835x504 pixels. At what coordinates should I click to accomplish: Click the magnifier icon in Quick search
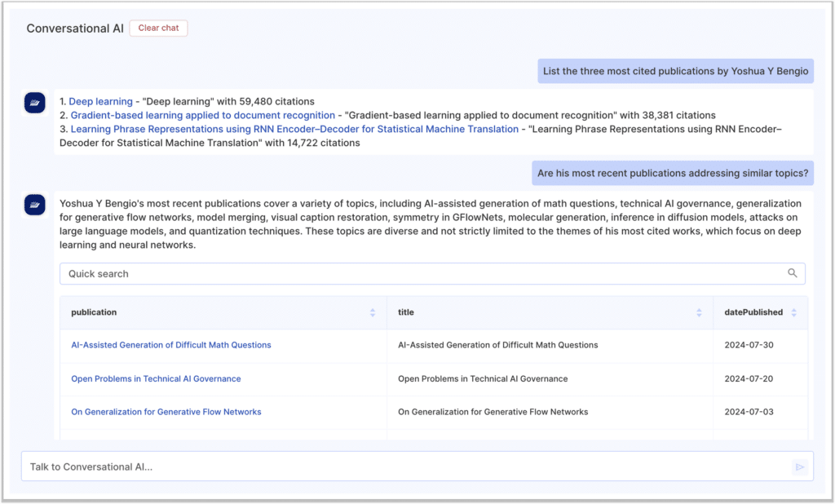[x=792, y=273]
